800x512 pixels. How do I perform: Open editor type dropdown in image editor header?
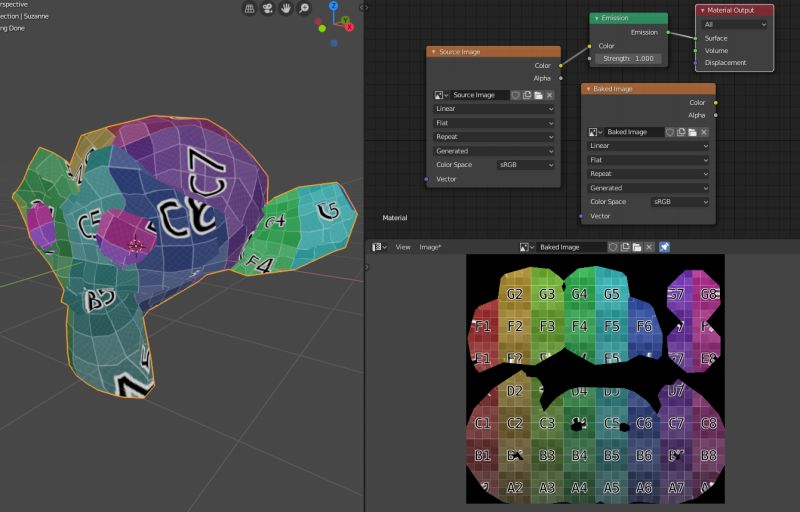click(379, 247)
